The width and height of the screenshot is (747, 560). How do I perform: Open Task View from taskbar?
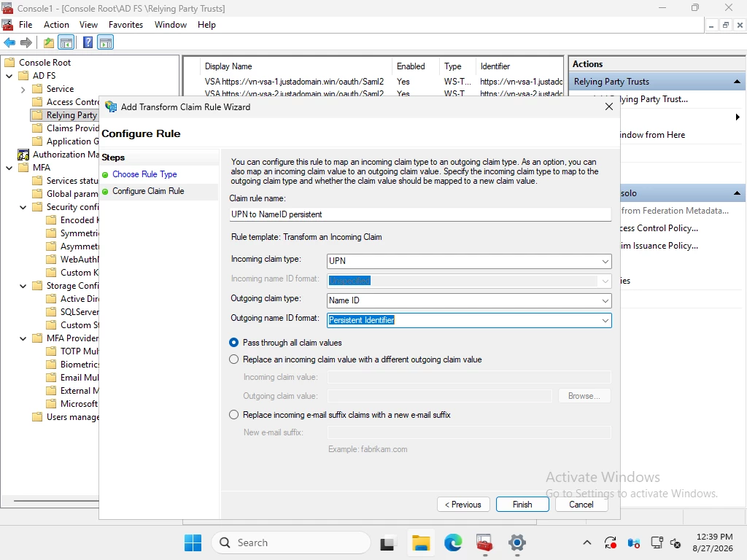pos(387,542)
